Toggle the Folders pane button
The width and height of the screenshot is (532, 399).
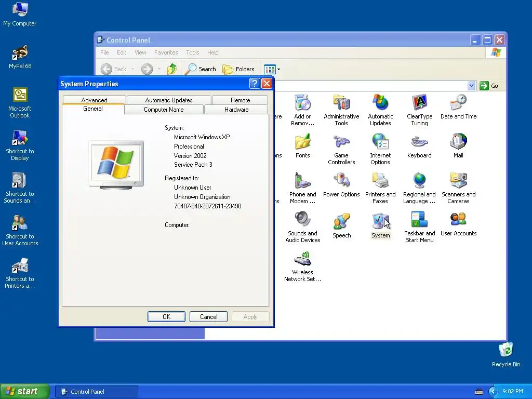tap(238, 69)
